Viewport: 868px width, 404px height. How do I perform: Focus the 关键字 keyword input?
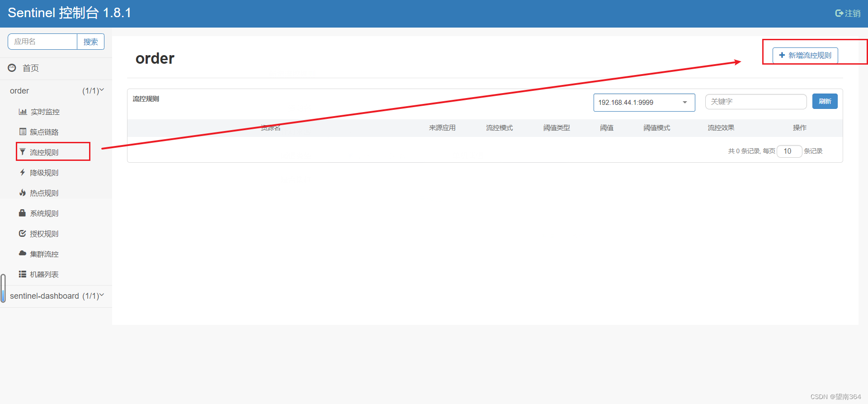(x=756, y=102)
